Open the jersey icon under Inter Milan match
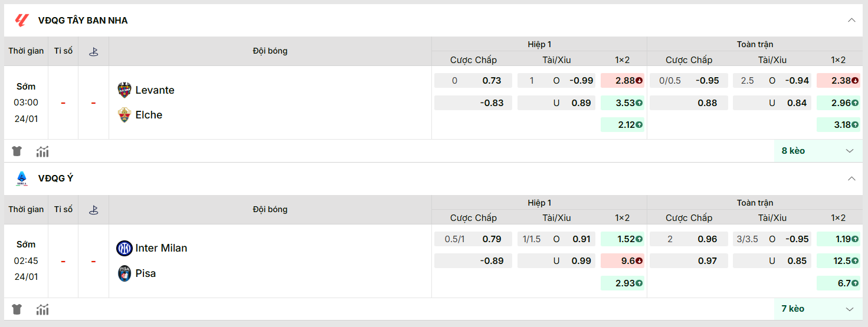This screenshot has height=327, width=868. [x=17, y=309]
